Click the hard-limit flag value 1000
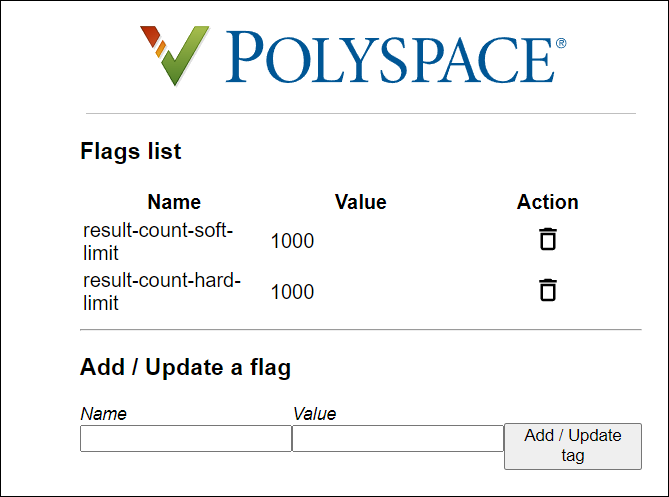669x497 pixels. [292, 292]
